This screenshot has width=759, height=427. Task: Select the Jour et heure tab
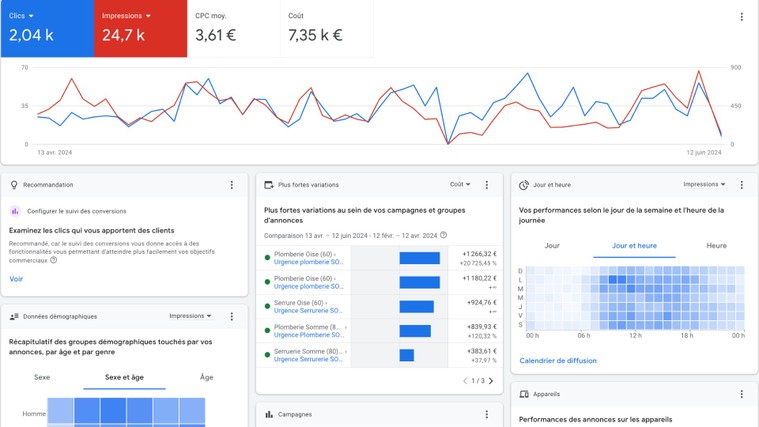[634, 246]
